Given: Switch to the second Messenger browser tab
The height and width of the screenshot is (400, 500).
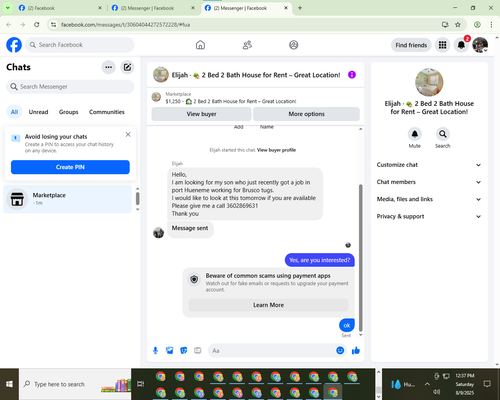Looking at the screenshot, I should [x=153, y=8].
